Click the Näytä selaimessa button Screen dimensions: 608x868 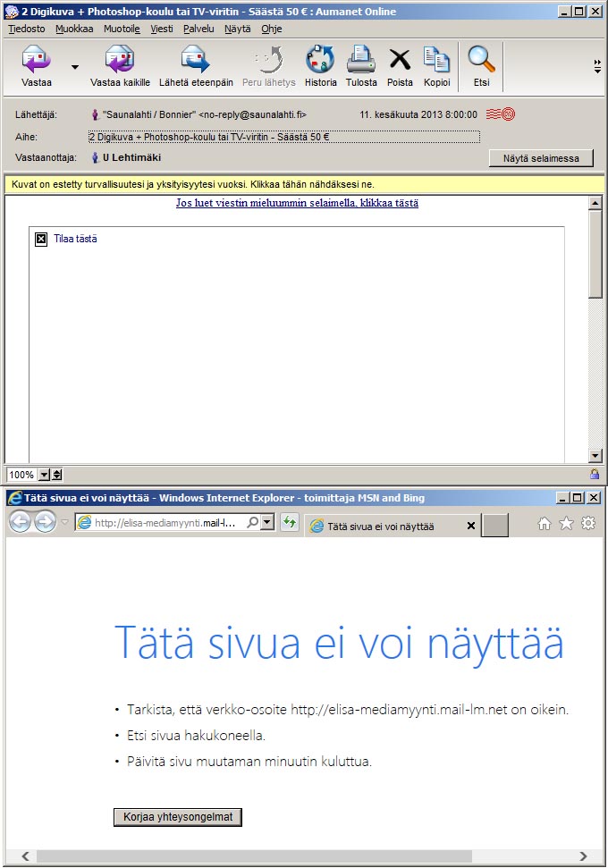(541, 158)
